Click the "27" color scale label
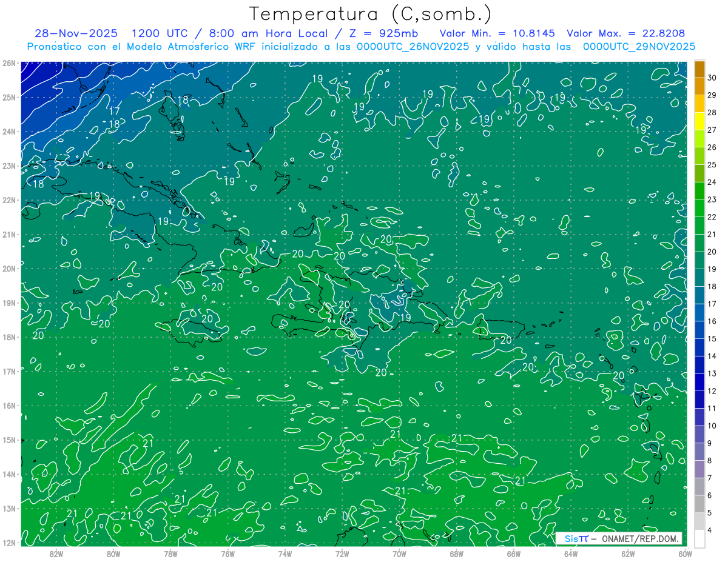The height and width of the screenshot is (562, 728). pos(712,130)
